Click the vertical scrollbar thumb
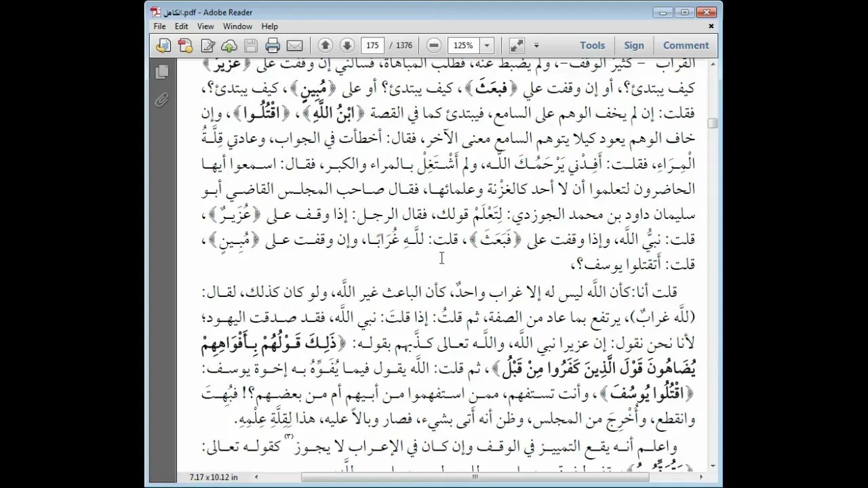 [712, 123]
